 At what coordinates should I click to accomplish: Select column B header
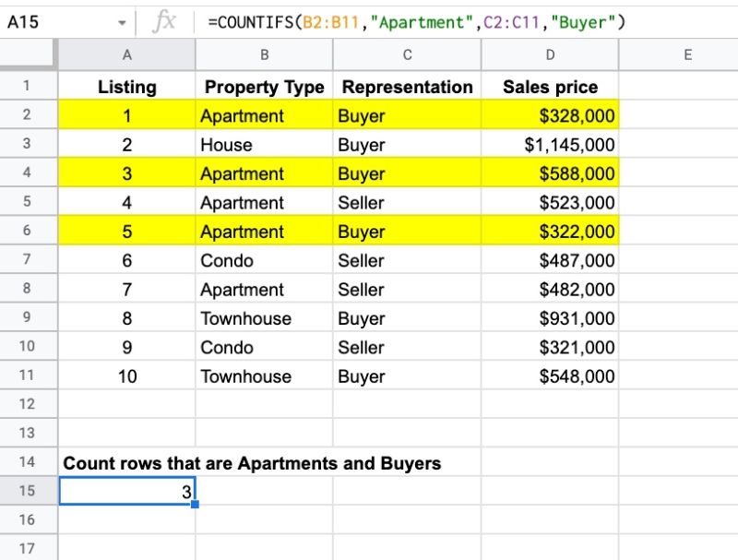265,55
